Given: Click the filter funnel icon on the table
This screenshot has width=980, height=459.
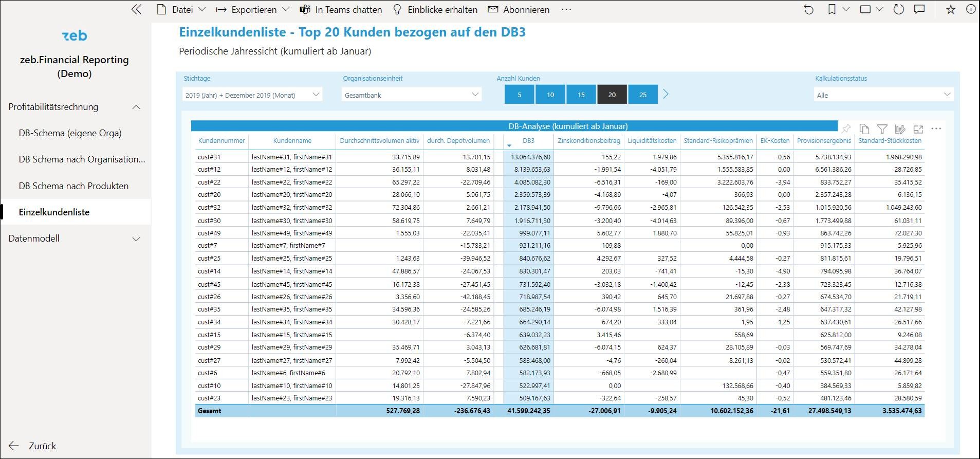Looking at the screenshot, I should click(882, 129).
